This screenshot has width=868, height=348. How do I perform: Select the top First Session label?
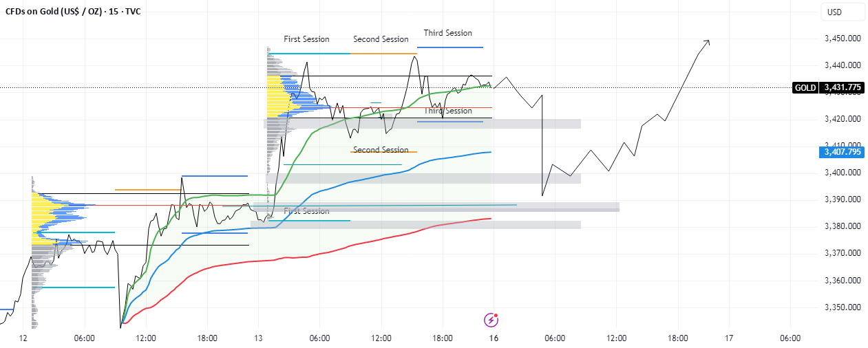pos(306,39)
